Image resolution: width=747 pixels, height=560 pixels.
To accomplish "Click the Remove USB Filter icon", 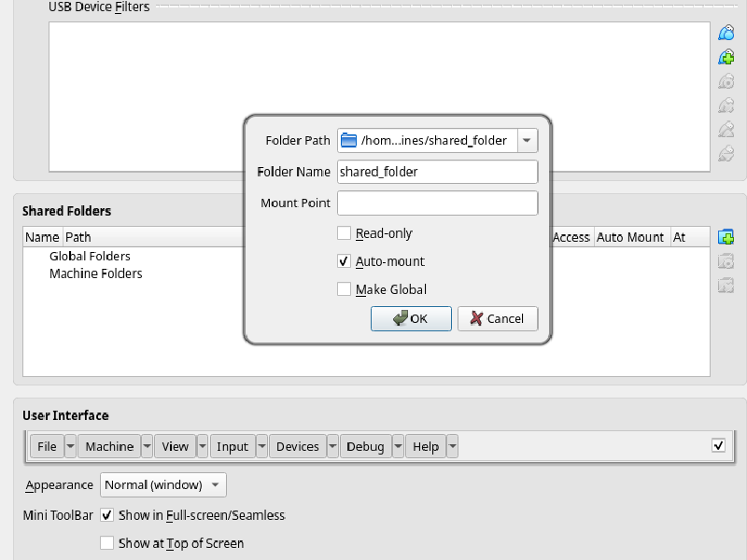I will point(726,105).
